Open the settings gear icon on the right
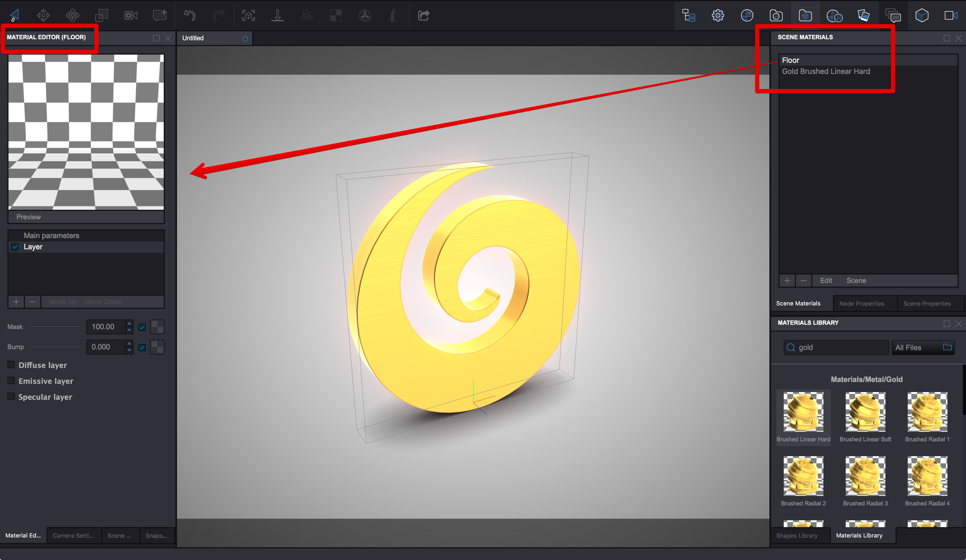Screen dimensions: 966x560 point(717,15)
